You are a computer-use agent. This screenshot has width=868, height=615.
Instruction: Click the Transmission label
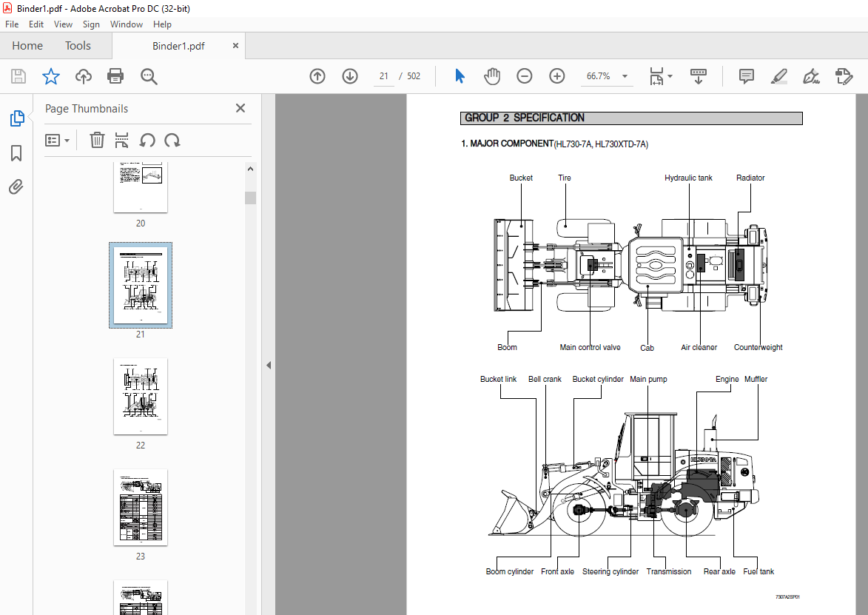(669, 571)
